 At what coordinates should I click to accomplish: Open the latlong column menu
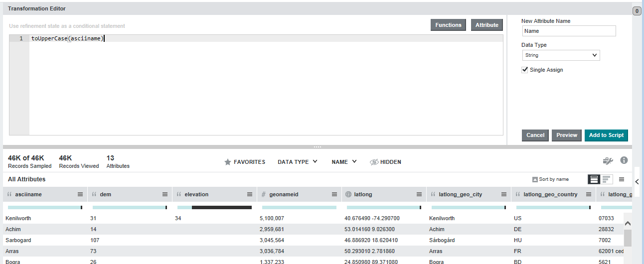[x=419, y=194]
